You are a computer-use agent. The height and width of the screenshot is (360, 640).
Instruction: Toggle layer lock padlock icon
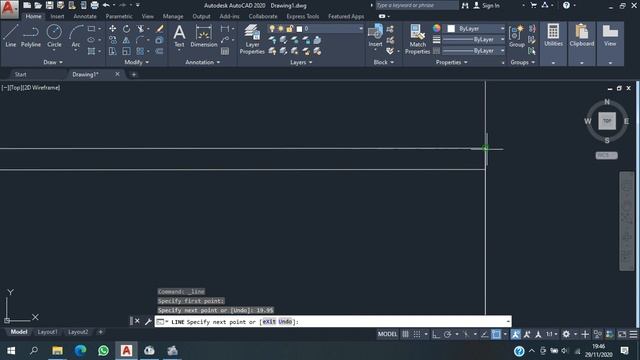tap(289, 29)
